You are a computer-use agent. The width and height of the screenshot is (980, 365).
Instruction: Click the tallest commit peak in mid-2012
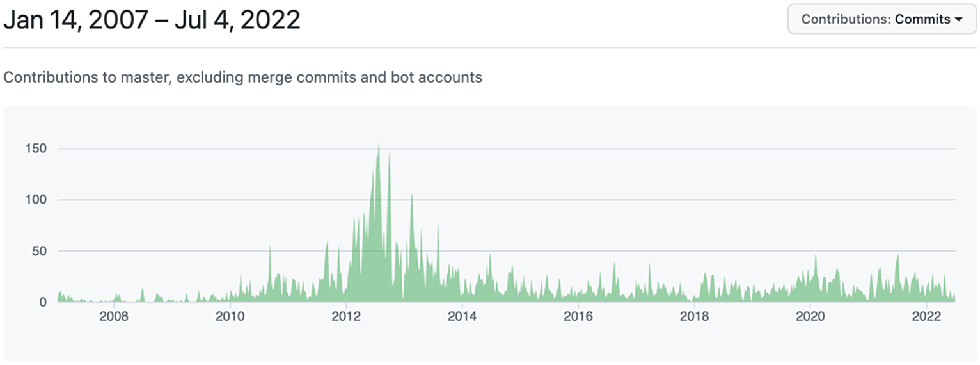point(378,149)
